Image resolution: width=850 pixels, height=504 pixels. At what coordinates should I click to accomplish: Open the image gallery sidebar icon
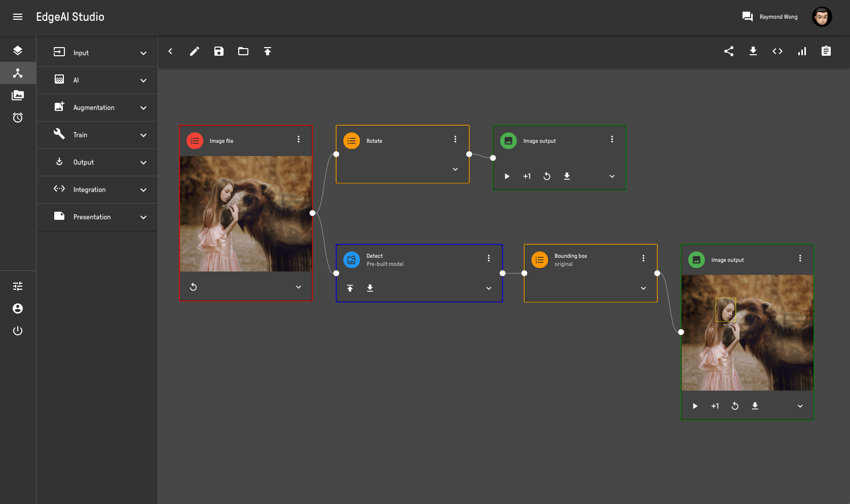[18, 95]
